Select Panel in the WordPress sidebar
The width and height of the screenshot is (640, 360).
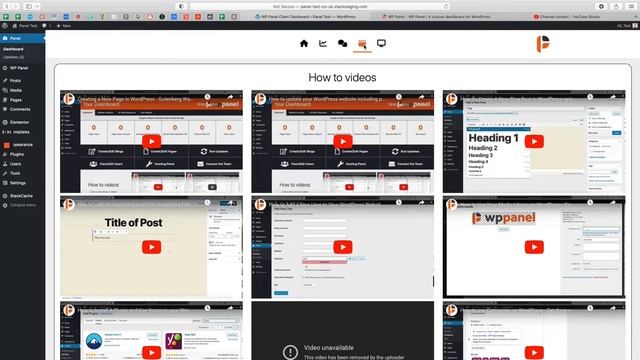pyautogui.click(x=22, y=38)
